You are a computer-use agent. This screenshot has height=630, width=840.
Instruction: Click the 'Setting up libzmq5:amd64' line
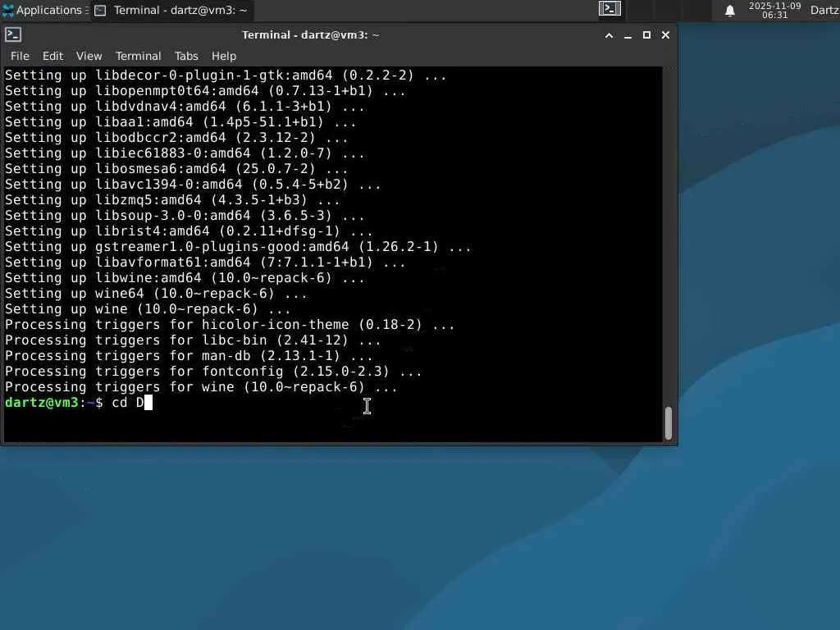172,200
